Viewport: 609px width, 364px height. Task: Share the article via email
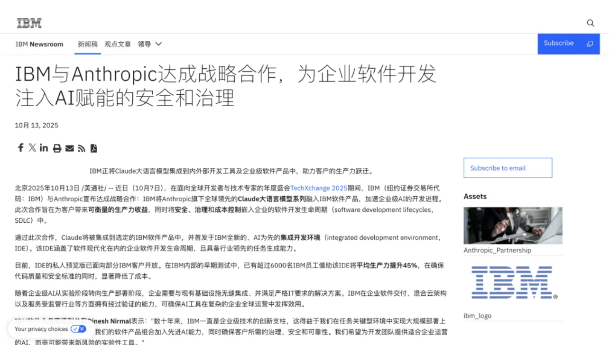coord(69,147)
